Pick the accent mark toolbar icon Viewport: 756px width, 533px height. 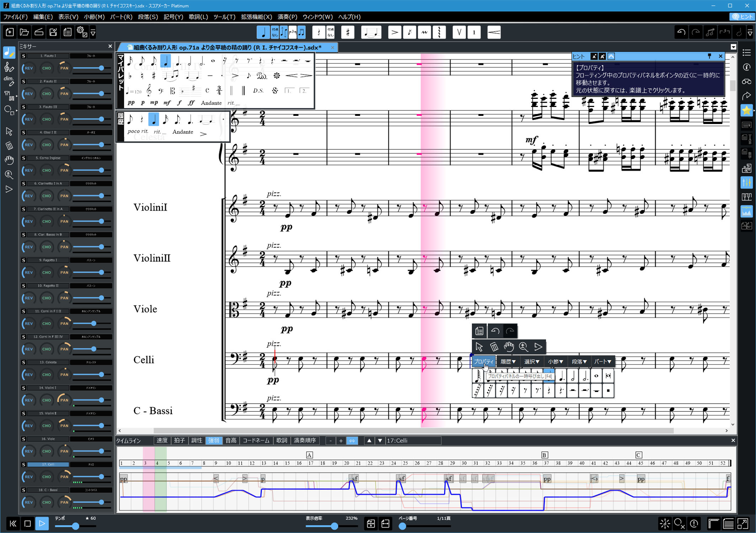click(394, 32)
